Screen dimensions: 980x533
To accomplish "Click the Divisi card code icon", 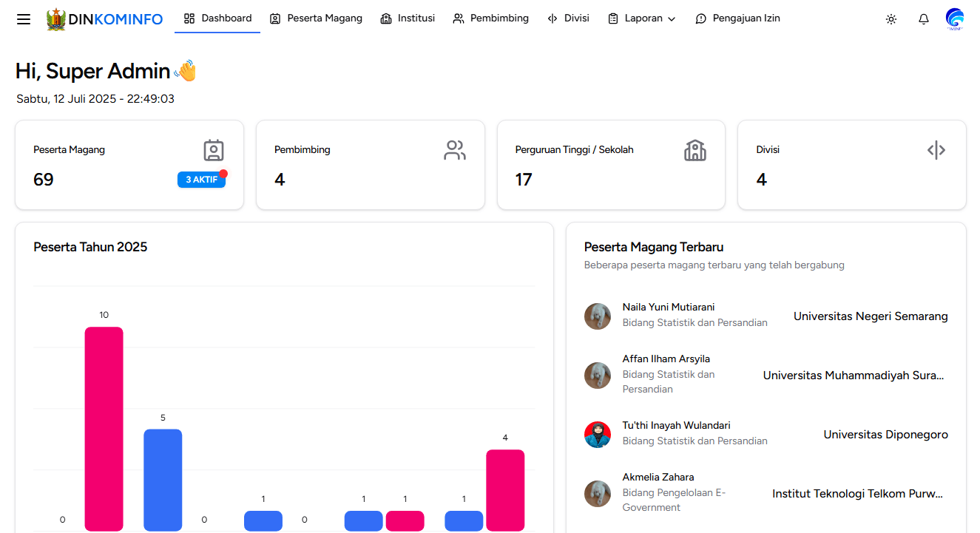I will (x=936, y=151).
